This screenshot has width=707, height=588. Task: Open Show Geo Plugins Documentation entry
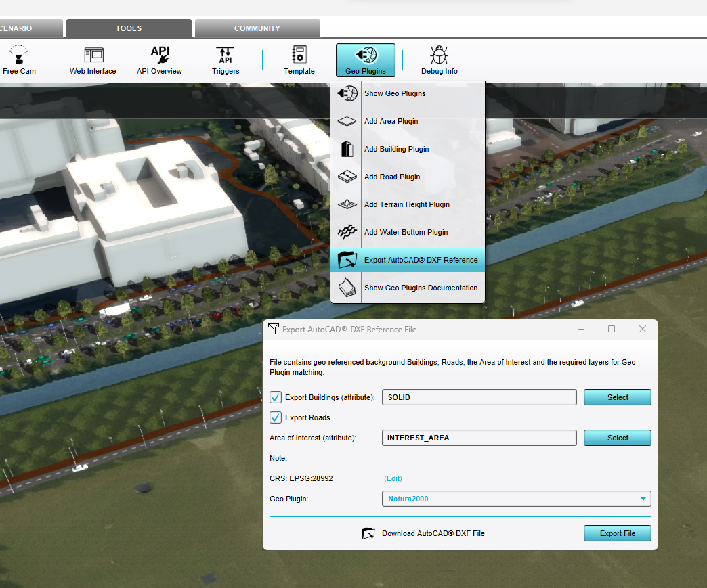pyautogui.click(x=420, y=288)
